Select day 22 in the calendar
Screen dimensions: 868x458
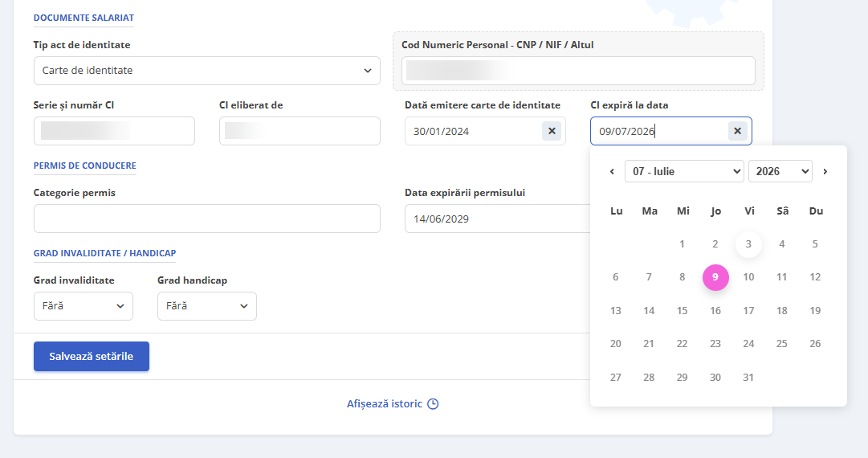tap(682, 344)
